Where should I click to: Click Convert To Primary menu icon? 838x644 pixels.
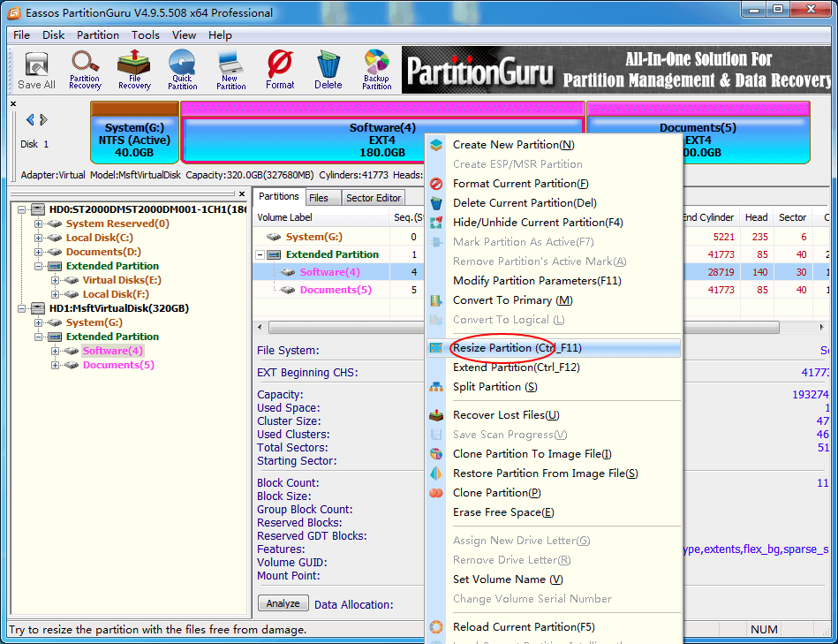pyautogui.click(x=436, y=300)
